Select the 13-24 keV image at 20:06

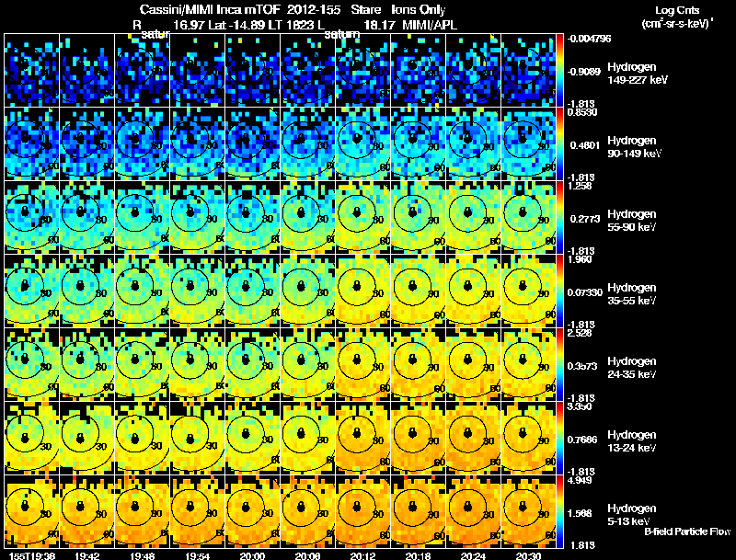(x=307, y=438)
